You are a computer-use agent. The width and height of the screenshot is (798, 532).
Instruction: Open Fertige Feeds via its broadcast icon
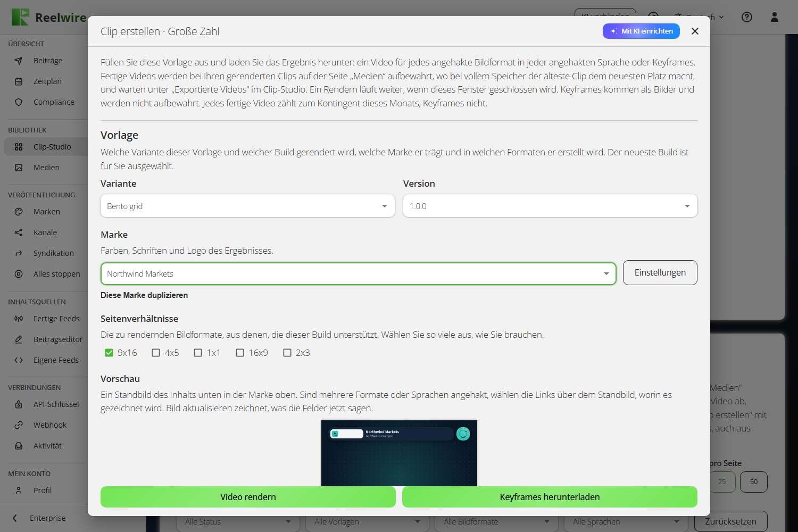tap(19, 319)
